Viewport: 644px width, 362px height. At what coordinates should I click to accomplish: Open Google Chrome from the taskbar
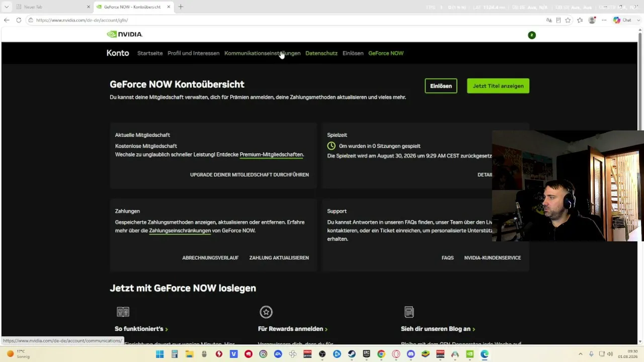click(x=381, y=354)
